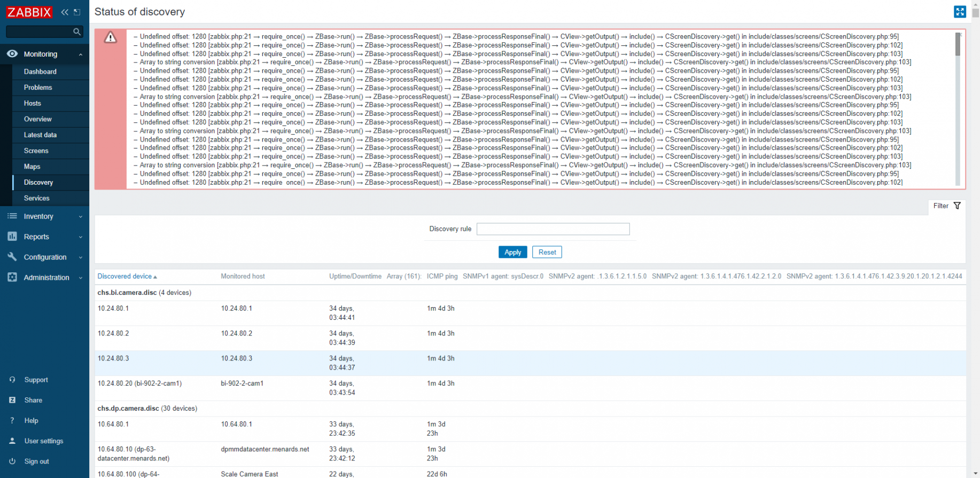Screen dimensions: 980x478
Task: Select Hosts in the Monitoring menu
Action: pos(32,103)
